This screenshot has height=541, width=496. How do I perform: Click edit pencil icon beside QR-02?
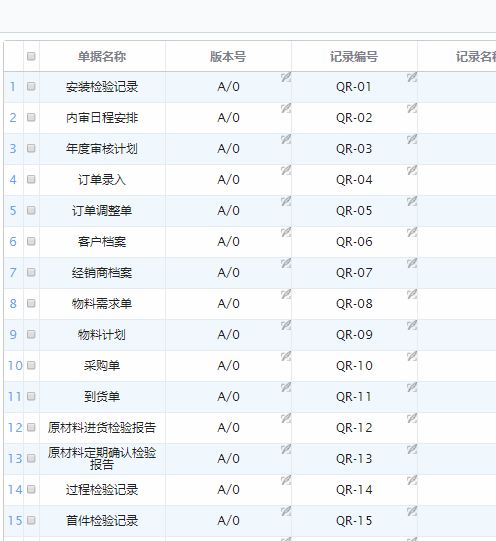pyautogui.click(x=411, y=108)
